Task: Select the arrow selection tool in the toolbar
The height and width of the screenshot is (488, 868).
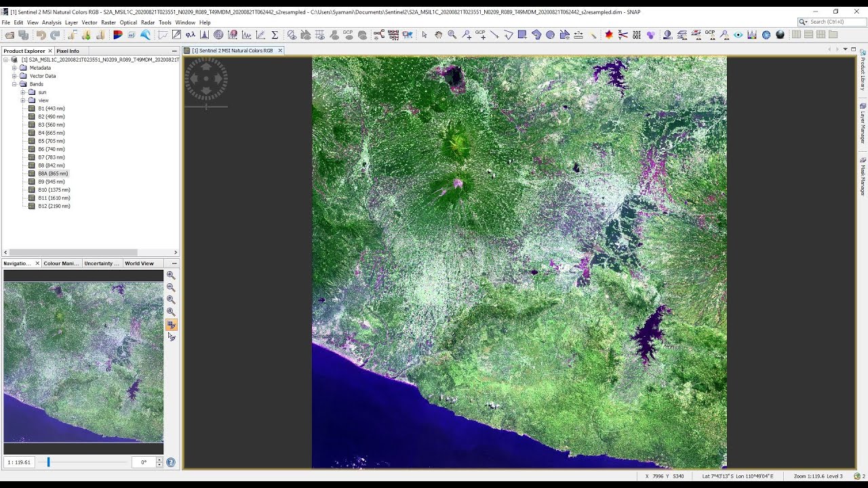Action: [x=425, y=35]
